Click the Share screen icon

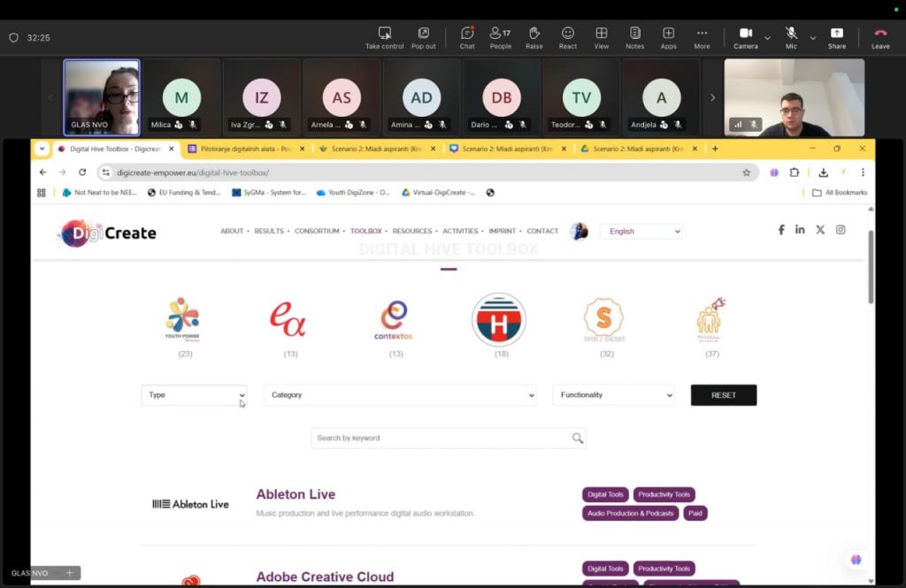pyautogui.click(x=836, y=34)
